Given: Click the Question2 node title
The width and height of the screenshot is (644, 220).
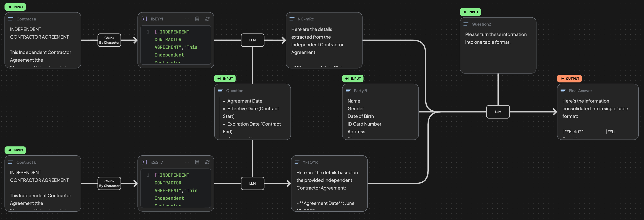Looking at the screenshot, I should tap(481, 24).
